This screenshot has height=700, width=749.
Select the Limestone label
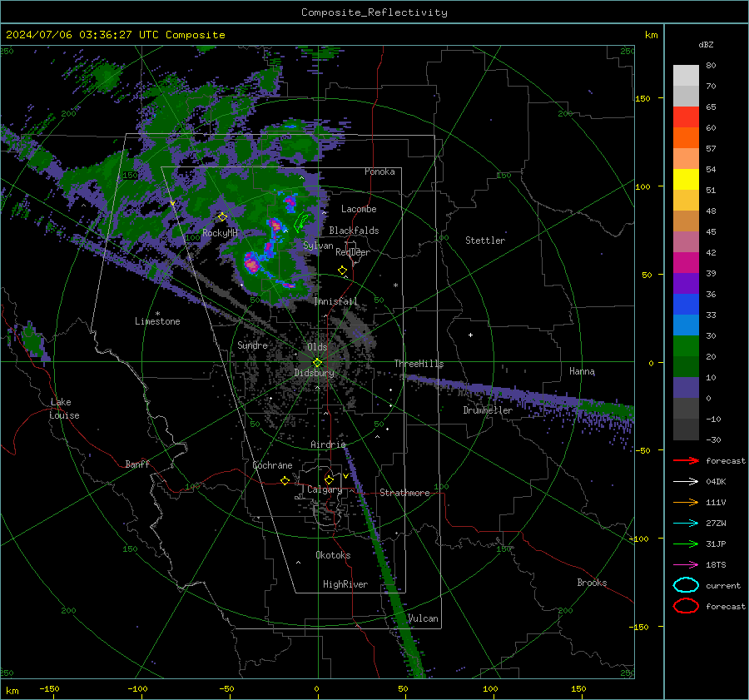tap(157, 321)
